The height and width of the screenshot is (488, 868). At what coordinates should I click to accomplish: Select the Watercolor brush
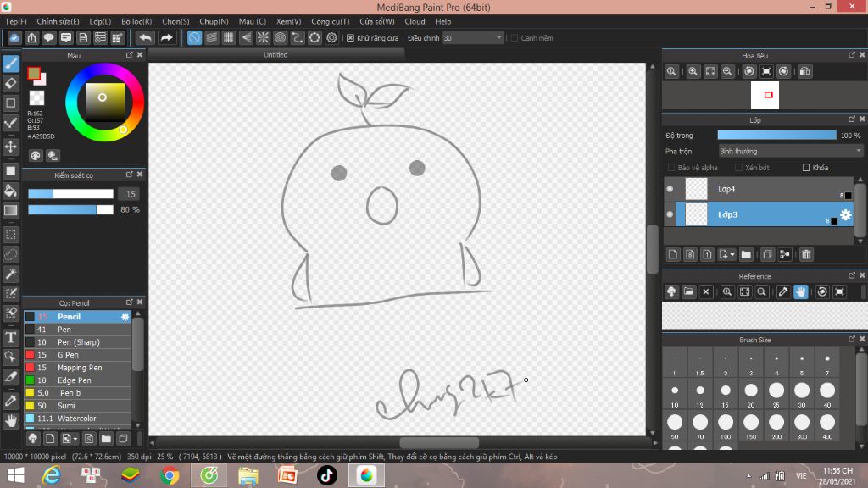click(77, 419)
